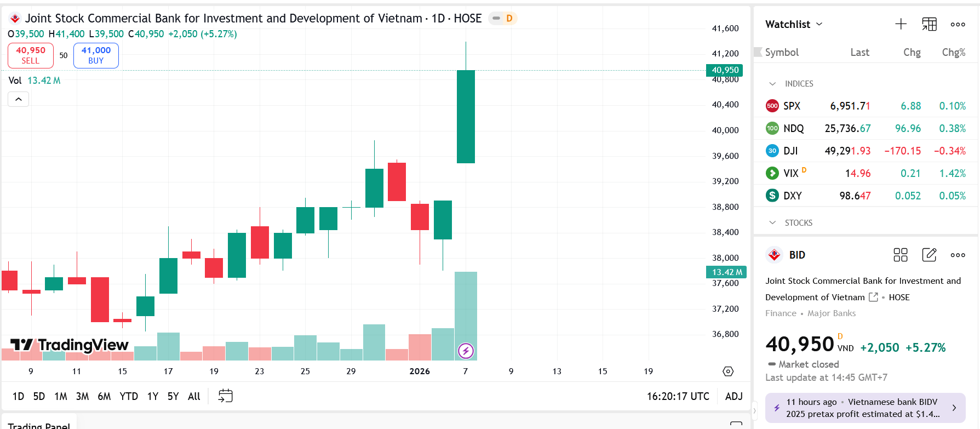Select the YTD time range

(x=129, y=396)
